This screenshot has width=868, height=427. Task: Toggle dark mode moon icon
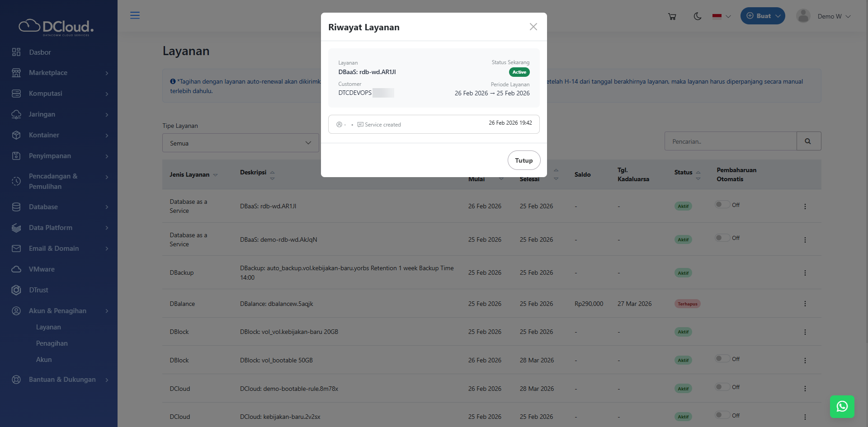click(x=698, y=16)
